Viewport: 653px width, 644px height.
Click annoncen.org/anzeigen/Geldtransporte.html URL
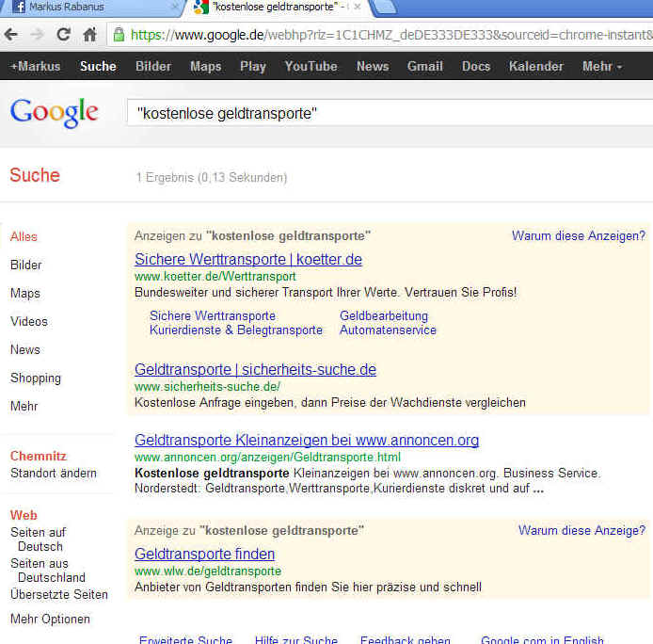pos(267,457)
